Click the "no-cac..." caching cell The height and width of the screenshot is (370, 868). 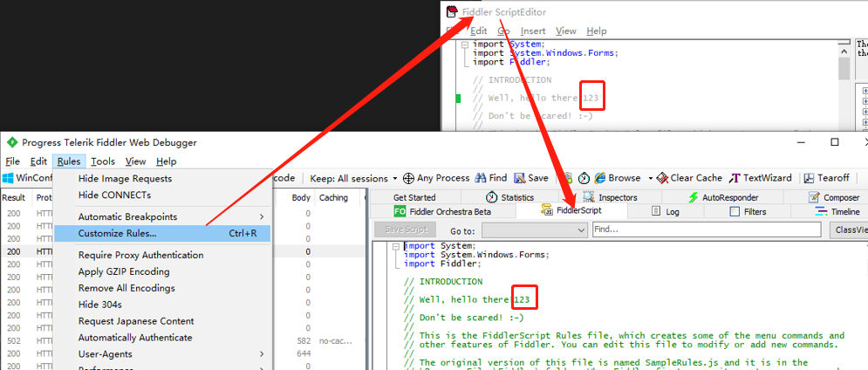[336, 340]
